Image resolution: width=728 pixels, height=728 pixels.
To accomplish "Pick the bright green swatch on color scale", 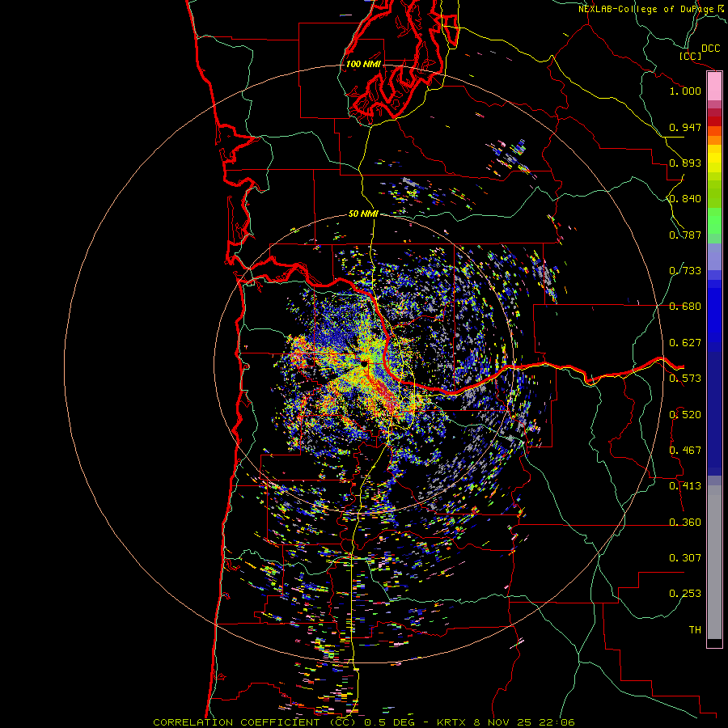I will click(x=714, y=221).
